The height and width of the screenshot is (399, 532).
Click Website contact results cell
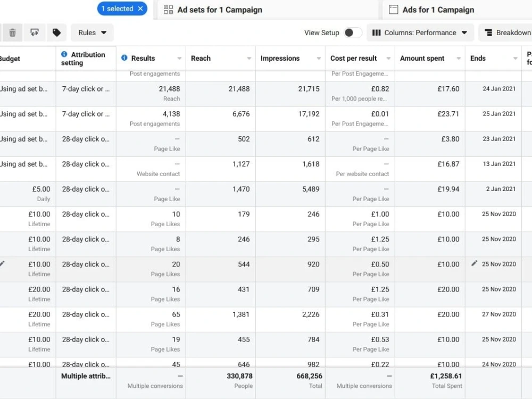[x=151, y=169]
